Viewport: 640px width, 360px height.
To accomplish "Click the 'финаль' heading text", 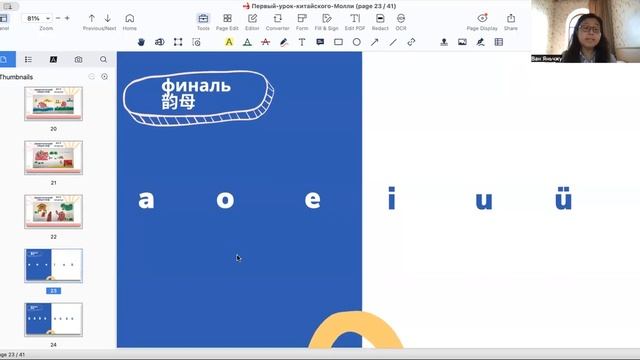I will pyautogui.click(x=196, y=86).
